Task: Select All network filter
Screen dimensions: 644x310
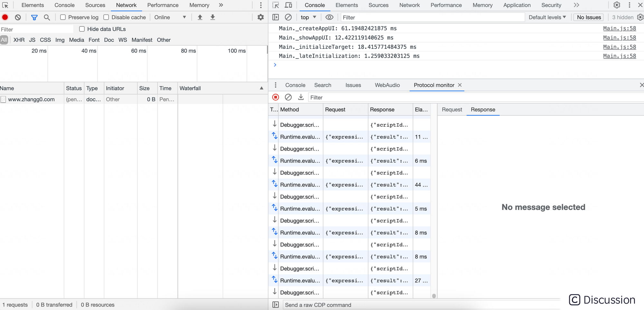Action: pyautogui.click(x=4, y=40)
